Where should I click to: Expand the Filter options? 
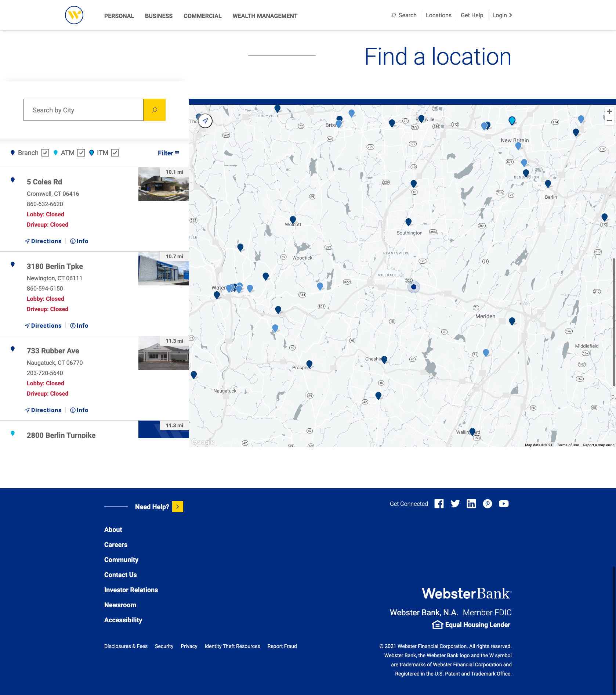click(169, 153)
